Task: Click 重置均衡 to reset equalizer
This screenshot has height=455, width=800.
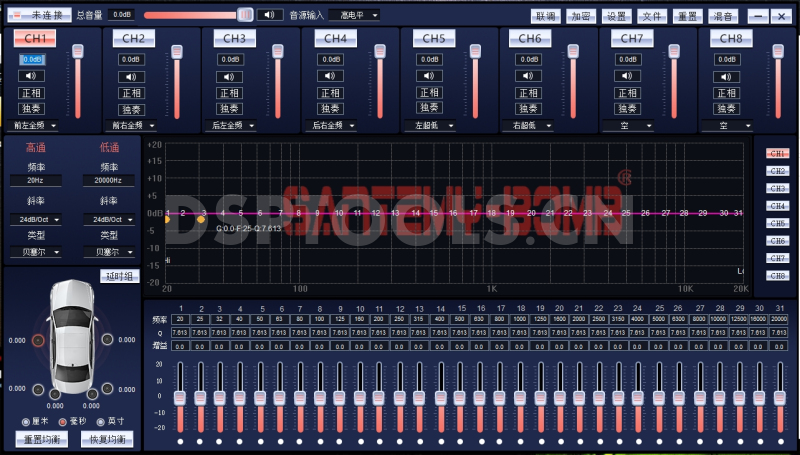Action: 42,439
